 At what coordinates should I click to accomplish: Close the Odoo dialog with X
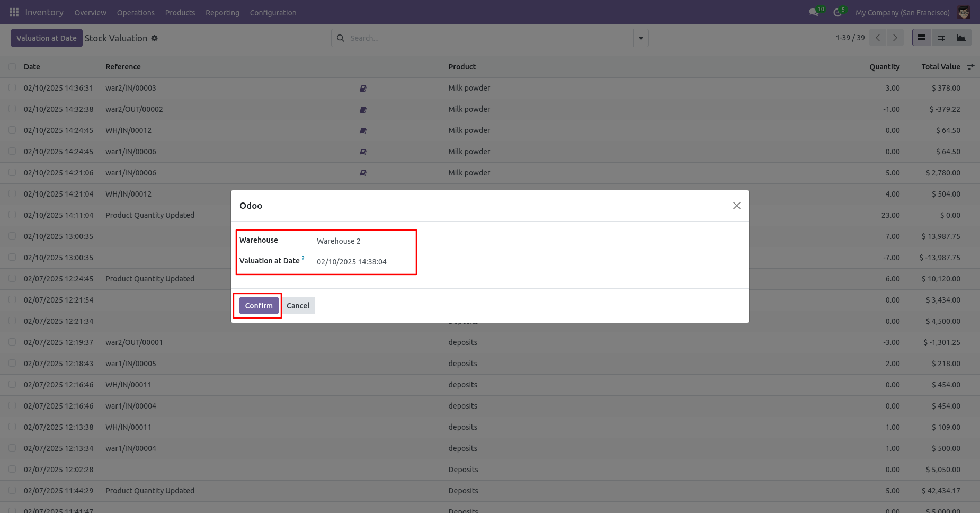[736, 206]
